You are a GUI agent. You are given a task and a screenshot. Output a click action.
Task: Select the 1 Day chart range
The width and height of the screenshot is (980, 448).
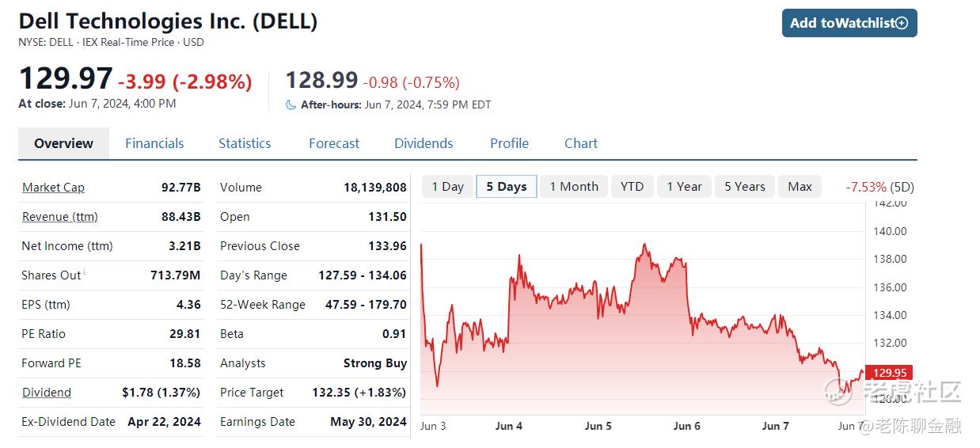pos(447,187)
